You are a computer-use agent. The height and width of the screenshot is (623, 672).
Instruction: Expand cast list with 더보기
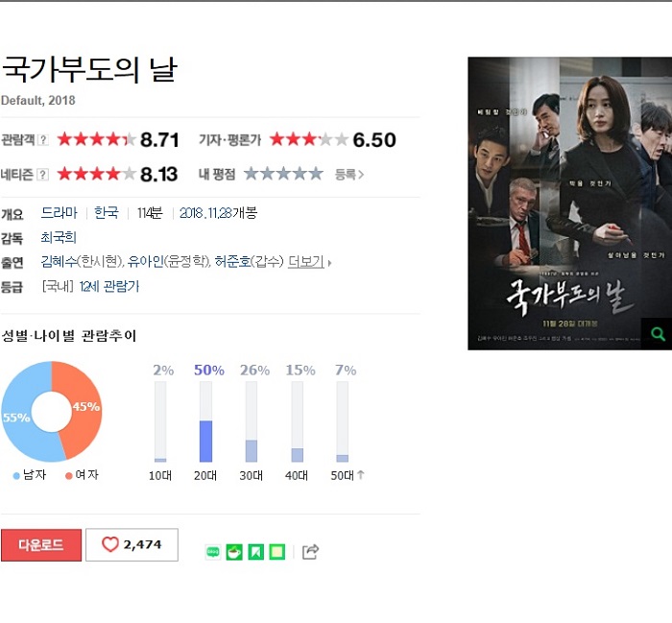click(306, 261)
